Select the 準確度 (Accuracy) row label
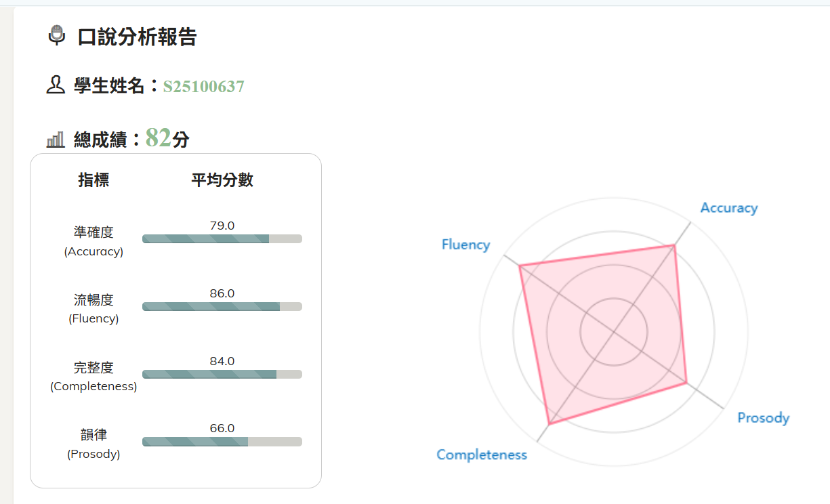 94,241
